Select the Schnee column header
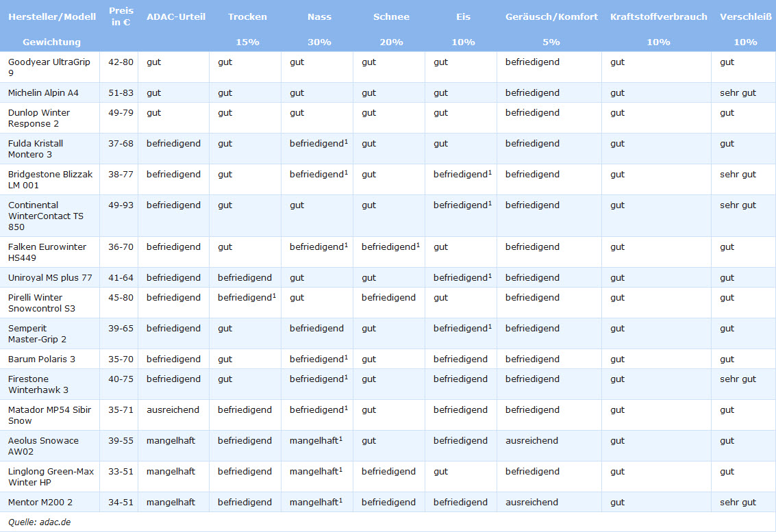 point(391,16)
